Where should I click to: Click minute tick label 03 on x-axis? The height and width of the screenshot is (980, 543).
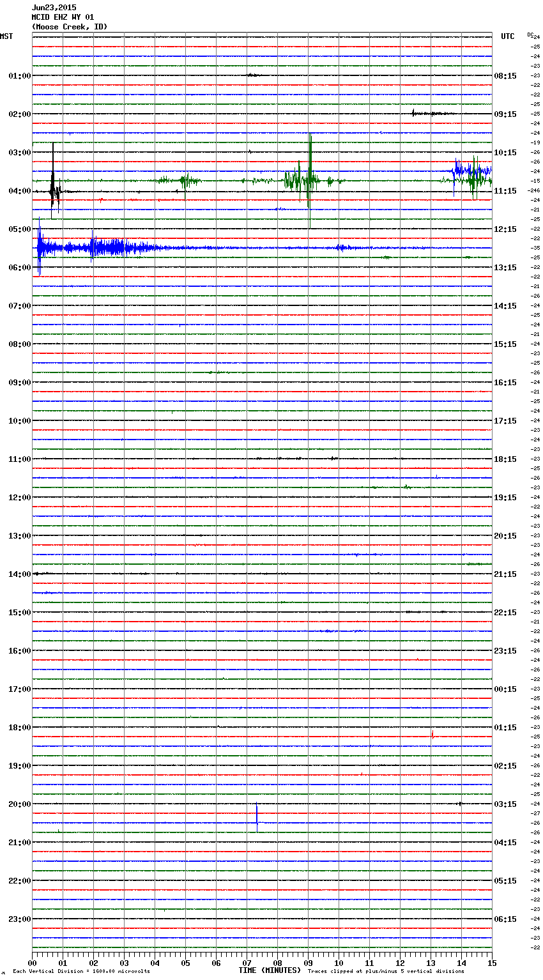tap(124, 963)
